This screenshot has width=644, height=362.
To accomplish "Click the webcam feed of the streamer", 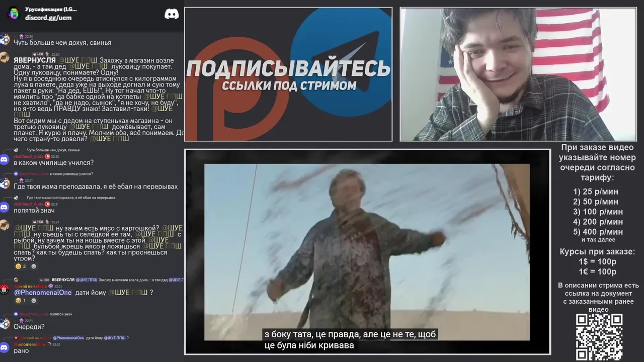I will click(518, 74).
